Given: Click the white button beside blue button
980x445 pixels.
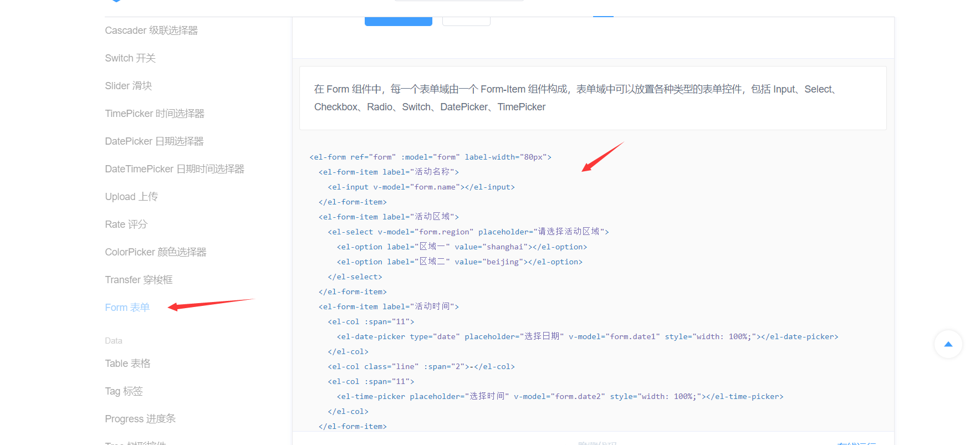Looking at the screenshot, I should tap(466, 21).
